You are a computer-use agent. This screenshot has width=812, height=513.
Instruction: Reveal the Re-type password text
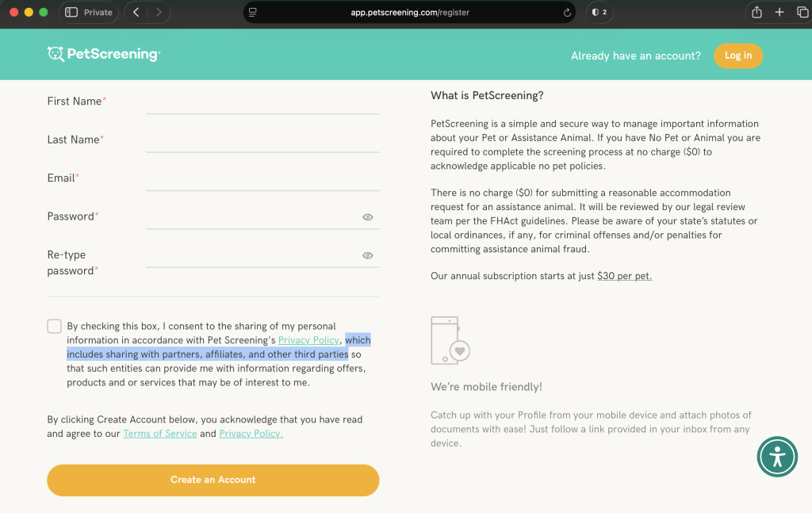[x=367, y=255]
